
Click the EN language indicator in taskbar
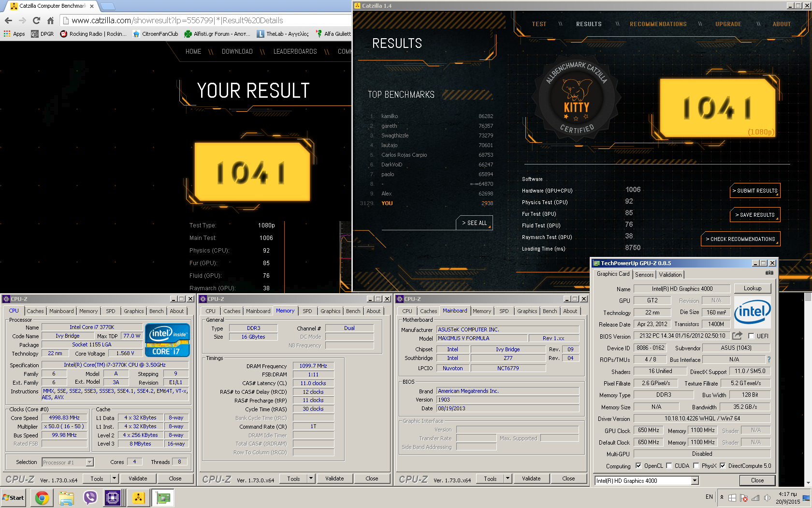709,497
